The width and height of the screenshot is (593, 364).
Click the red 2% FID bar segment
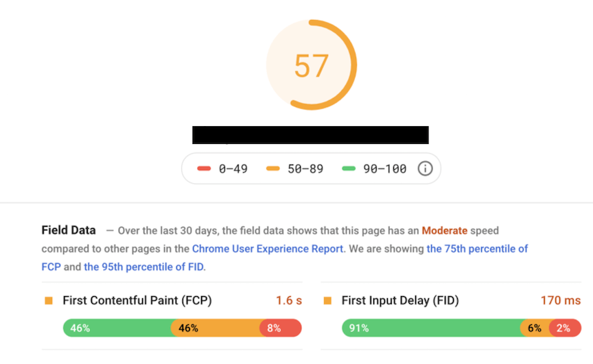point(564,328)
